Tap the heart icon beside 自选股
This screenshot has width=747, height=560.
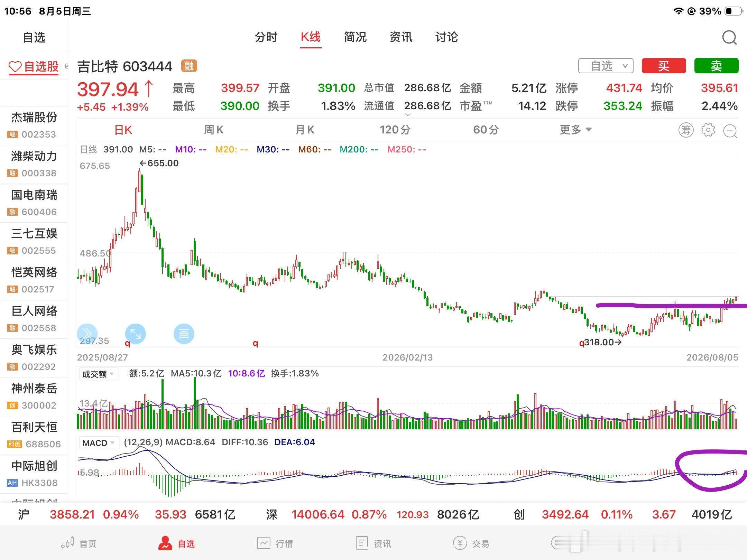[15, 66]
